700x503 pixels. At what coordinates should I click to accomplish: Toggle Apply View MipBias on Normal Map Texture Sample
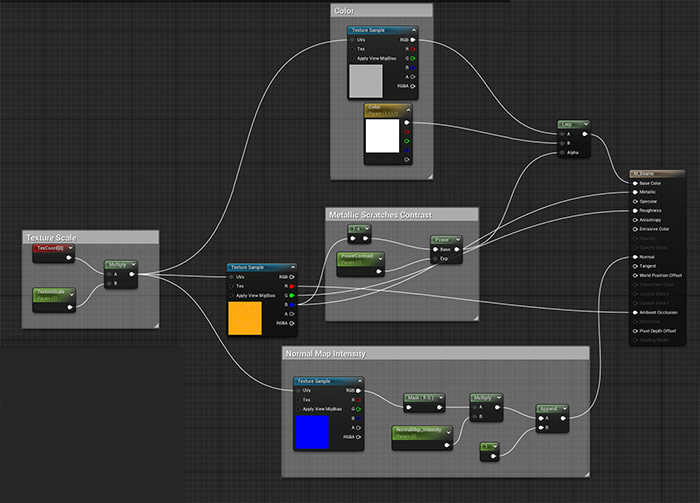(299, 409)
